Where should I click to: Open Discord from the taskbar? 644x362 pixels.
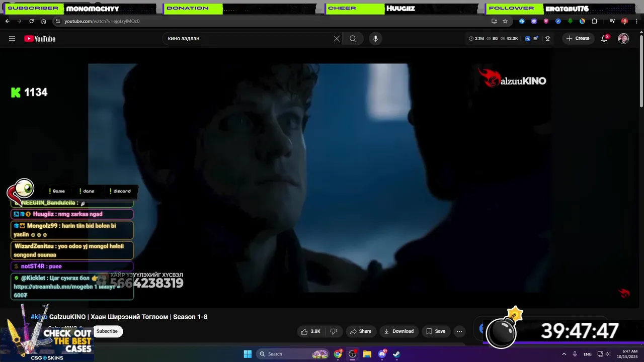382,354
